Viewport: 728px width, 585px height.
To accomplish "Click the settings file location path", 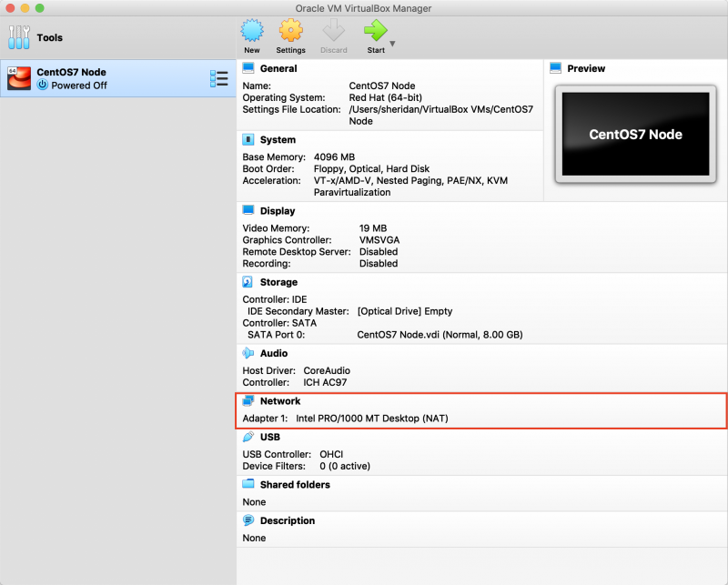I will 441,116.
